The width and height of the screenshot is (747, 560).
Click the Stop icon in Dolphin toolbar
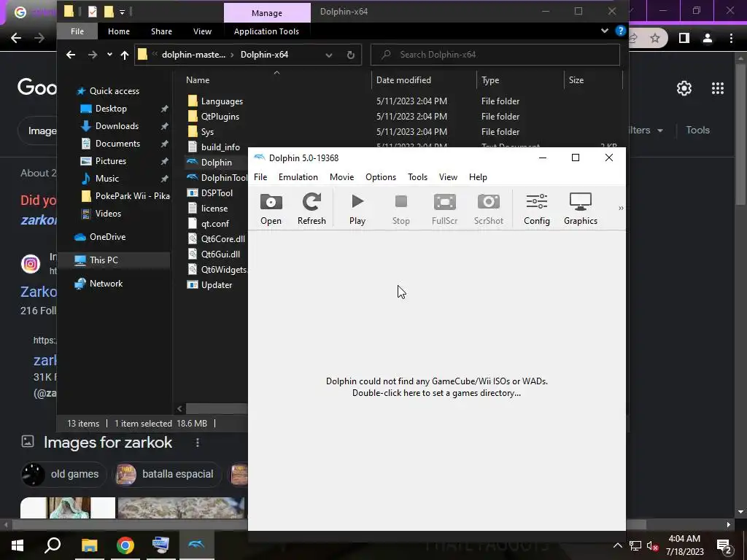coord(400,209)
